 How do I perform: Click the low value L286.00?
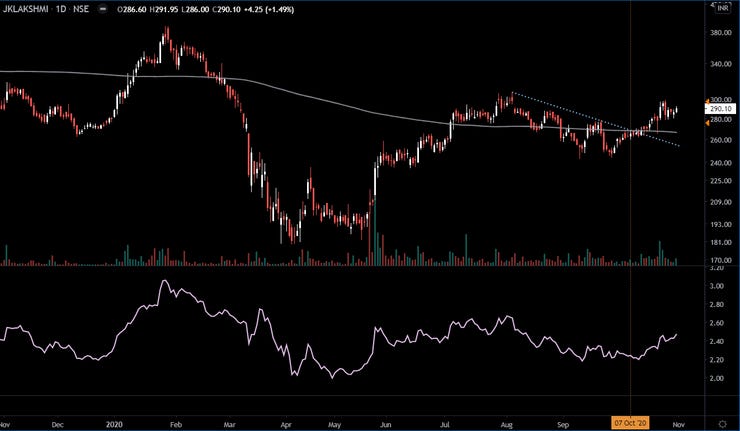pos(195,9)
